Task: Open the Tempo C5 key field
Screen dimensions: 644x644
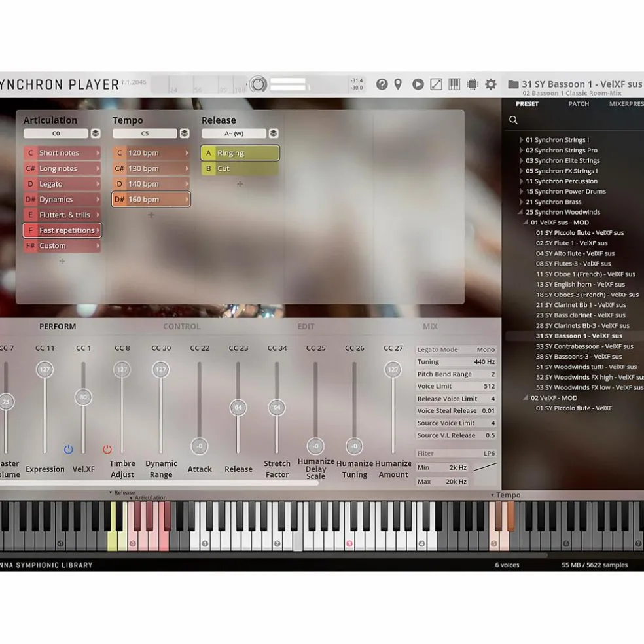Action: 145,134
